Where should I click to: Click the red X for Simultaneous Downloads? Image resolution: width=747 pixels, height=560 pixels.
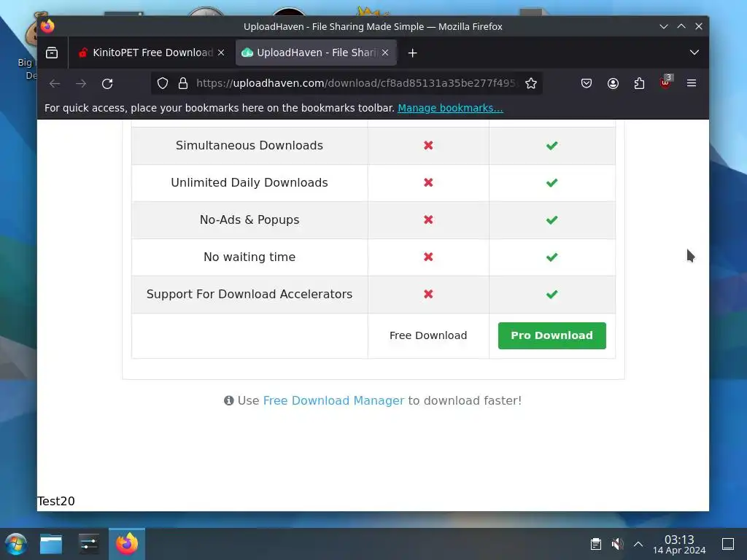pyautogui.click(x=428, y=145)
